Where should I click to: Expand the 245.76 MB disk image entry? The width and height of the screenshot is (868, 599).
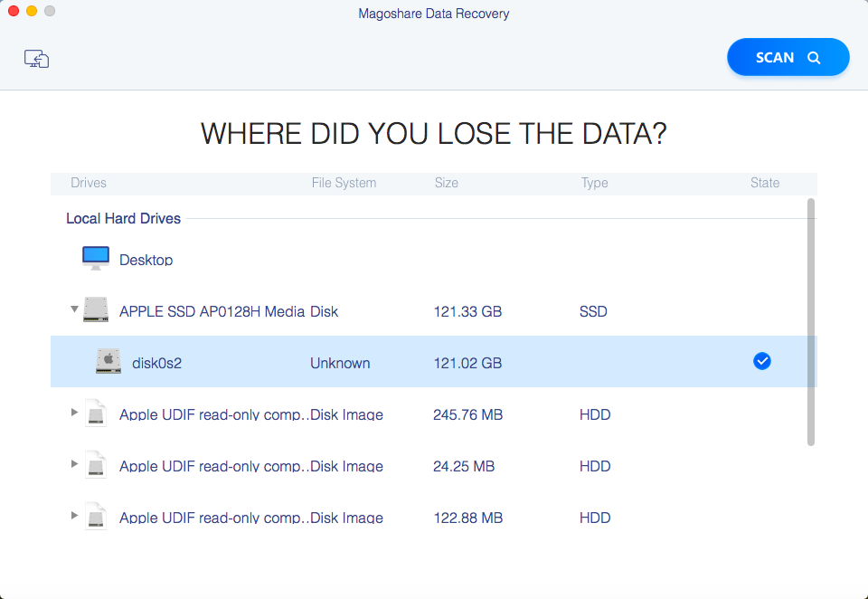click(x=74, y=414)
